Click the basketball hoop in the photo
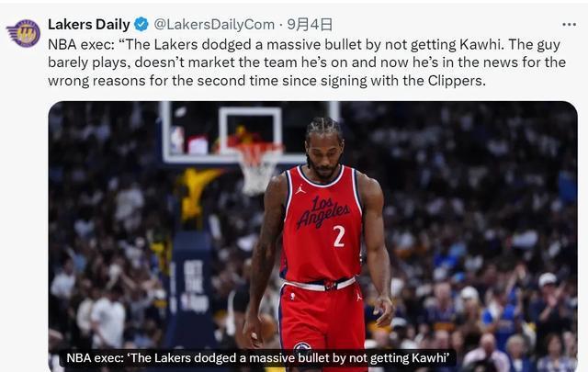 click(x=258, y=167)
